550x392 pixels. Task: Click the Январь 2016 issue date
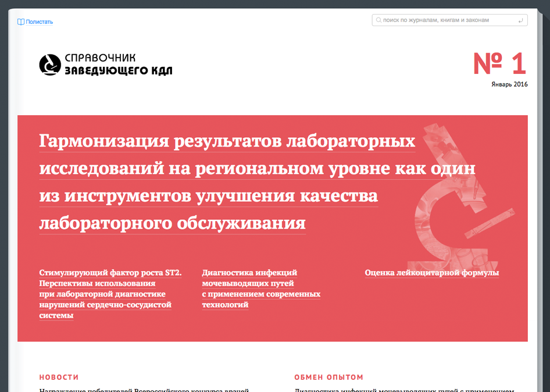509,84
